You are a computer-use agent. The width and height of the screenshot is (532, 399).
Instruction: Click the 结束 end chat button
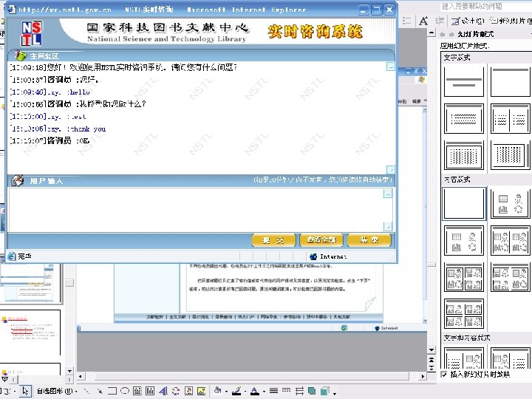click(x=369, y=240)
